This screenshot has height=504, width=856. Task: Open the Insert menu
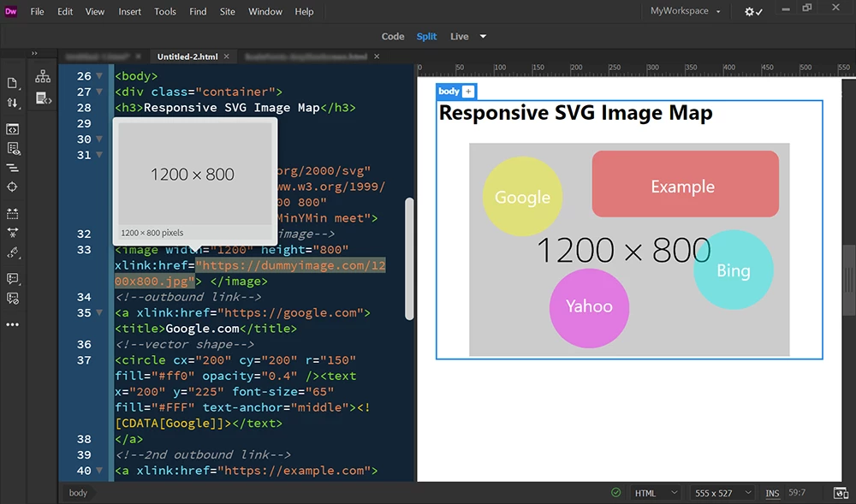[130, 11]
